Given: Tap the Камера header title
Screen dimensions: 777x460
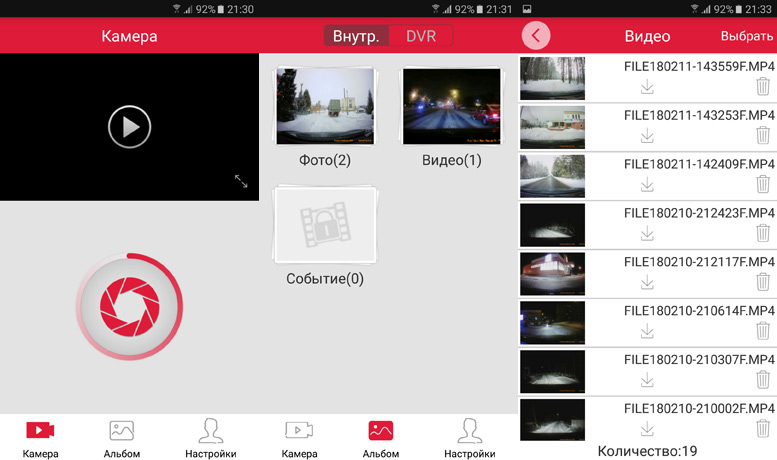Looking at the screenshot, I should [x=129, y=36].
